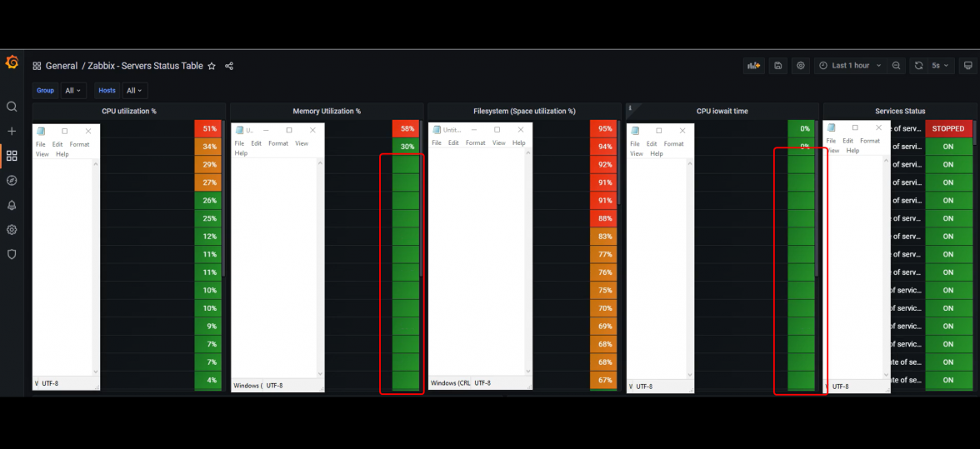Open the Grafana home logo
The image size is (980, 449).
point(12,62)
